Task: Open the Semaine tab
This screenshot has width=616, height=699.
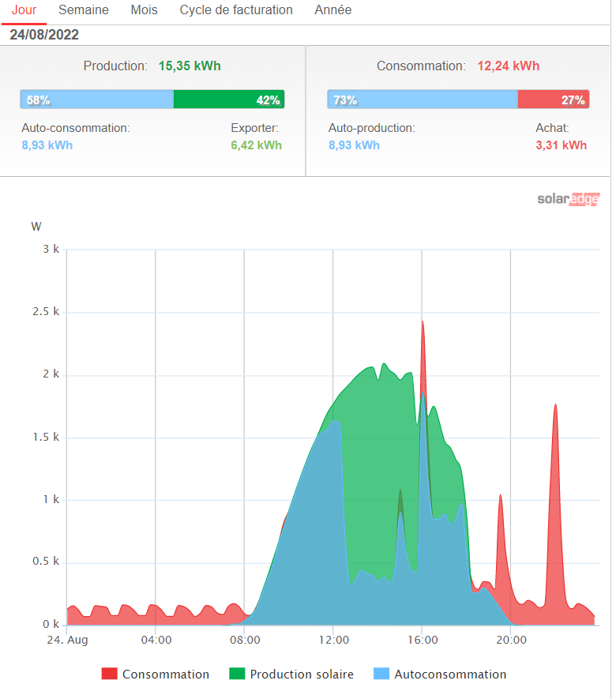Action: coord(84,10)
